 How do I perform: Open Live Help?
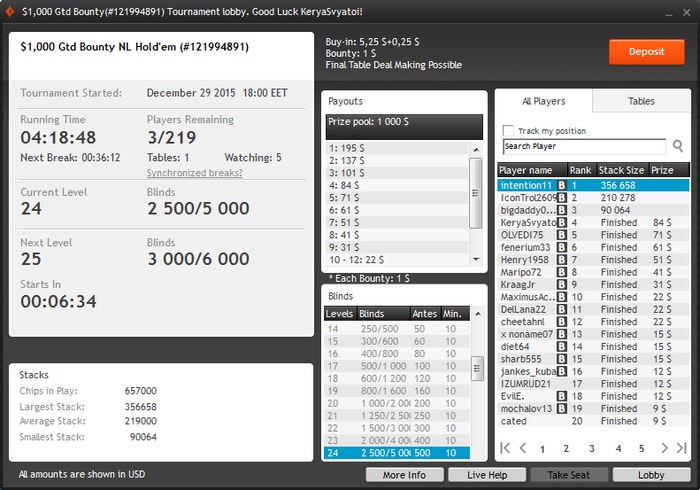487,475
